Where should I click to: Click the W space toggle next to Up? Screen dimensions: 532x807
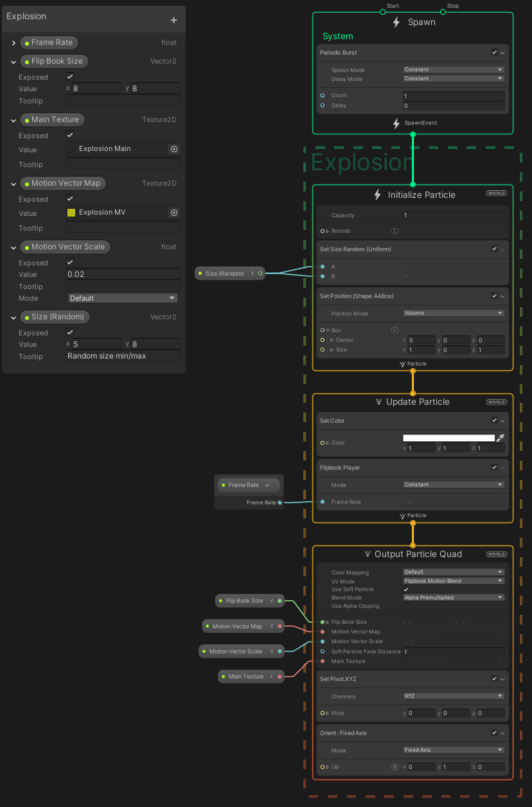(395, 767)
